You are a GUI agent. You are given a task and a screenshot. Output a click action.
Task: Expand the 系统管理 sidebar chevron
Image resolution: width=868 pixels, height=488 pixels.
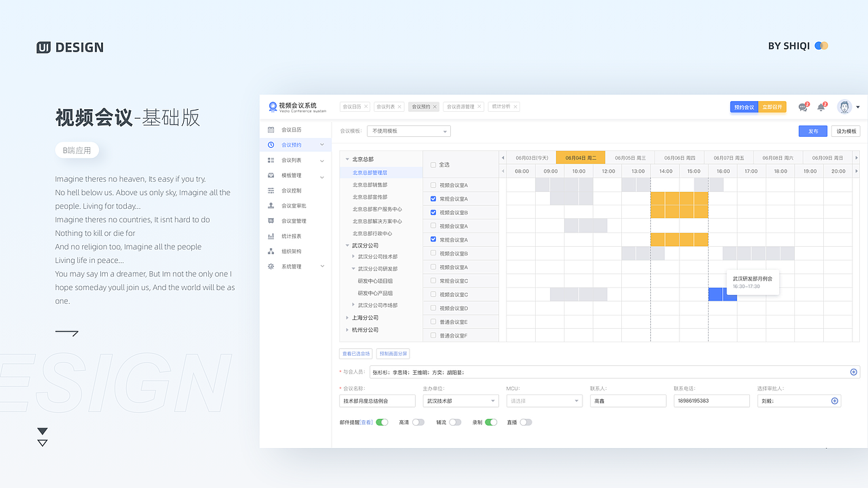pos(322,266)
